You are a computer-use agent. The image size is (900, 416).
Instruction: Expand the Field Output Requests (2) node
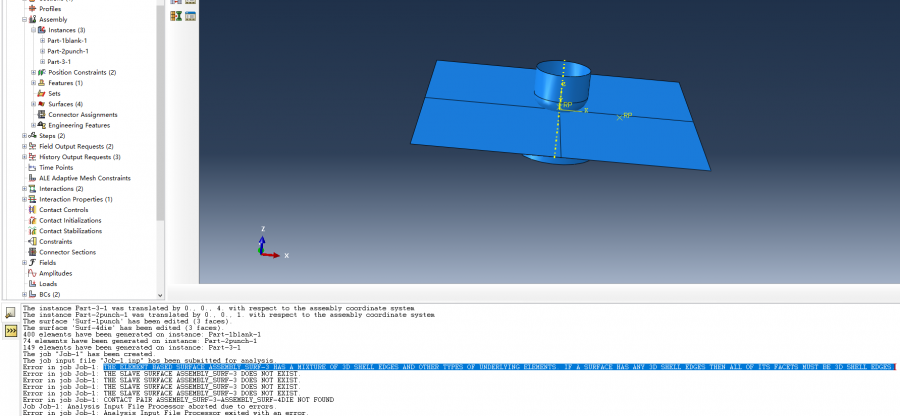click(x=25, y=146)
